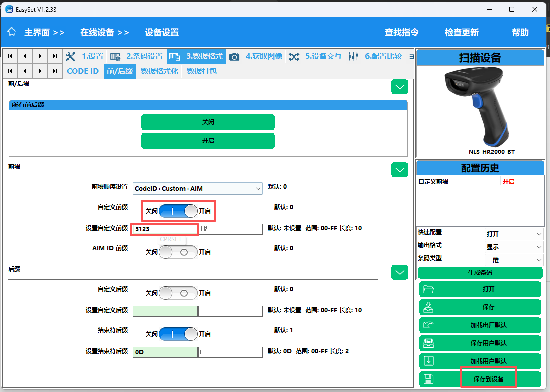Click the folder icon on 打开 button
550x392 pixels.
pyautogui.click(x=428, y=289)
